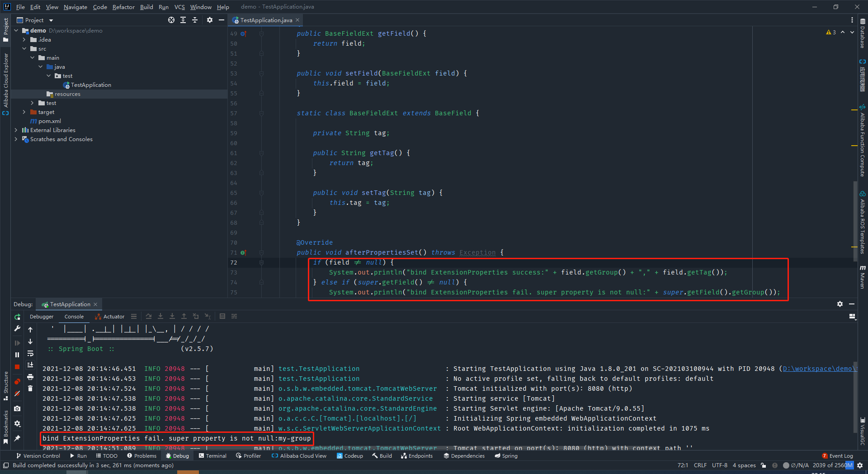Open Project panel gear options
The image size is (868, 474).
[210, 20]
